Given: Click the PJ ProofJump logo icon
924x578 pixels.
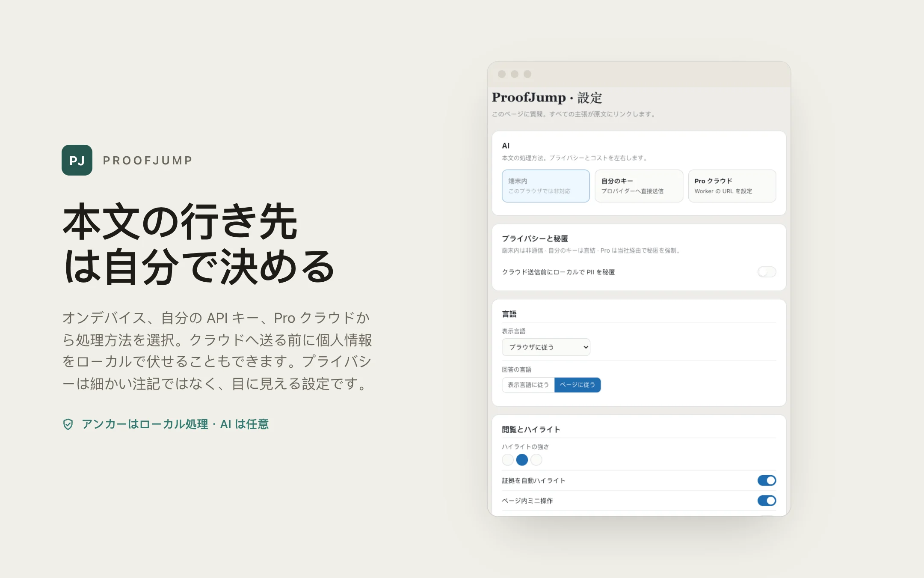Looking at the screenshot, I should coord(77,160).
